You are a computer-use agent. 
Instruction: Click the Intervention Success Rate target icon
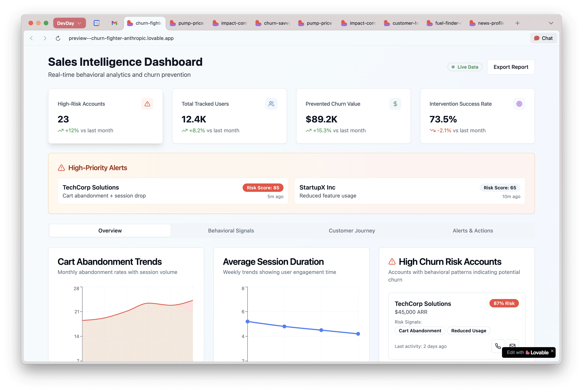click(x=519, y=104)
